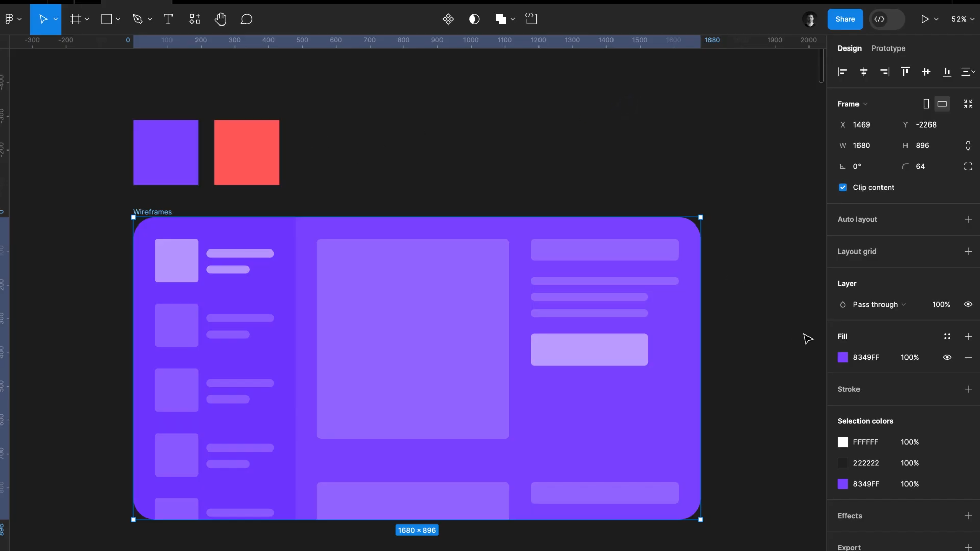Hide the 8349FF fill with eye icon
980x551 pixels.
(x=947, y=357)
